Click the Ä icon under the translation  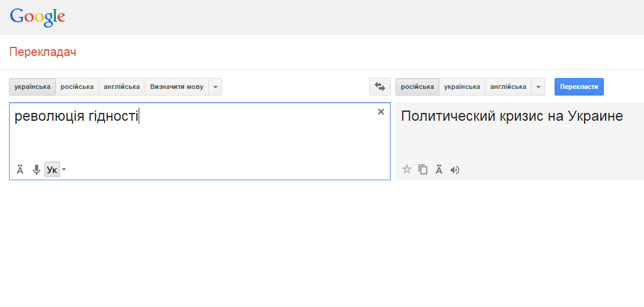point(439,170)
